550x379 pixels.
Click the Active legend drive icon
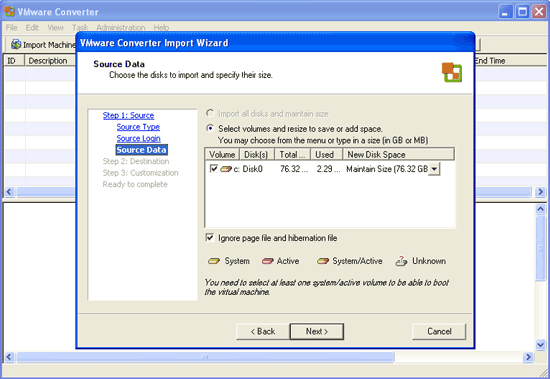268,261
